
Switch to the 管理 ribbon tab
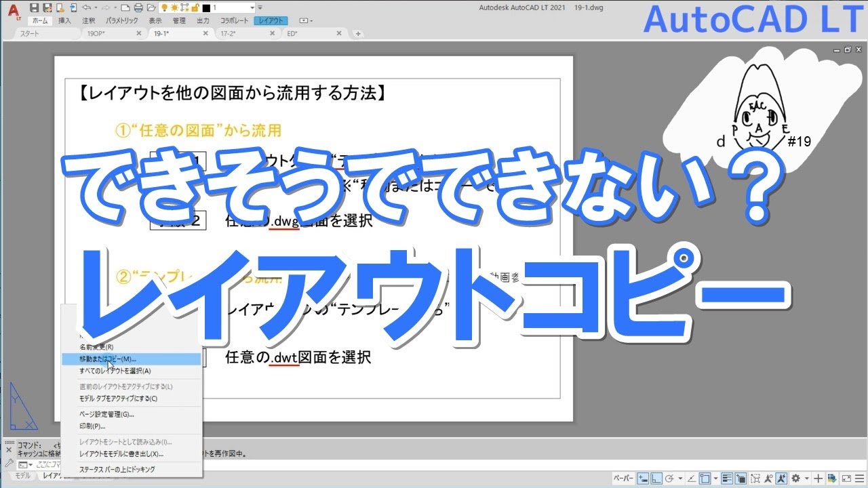pos(179,21)
